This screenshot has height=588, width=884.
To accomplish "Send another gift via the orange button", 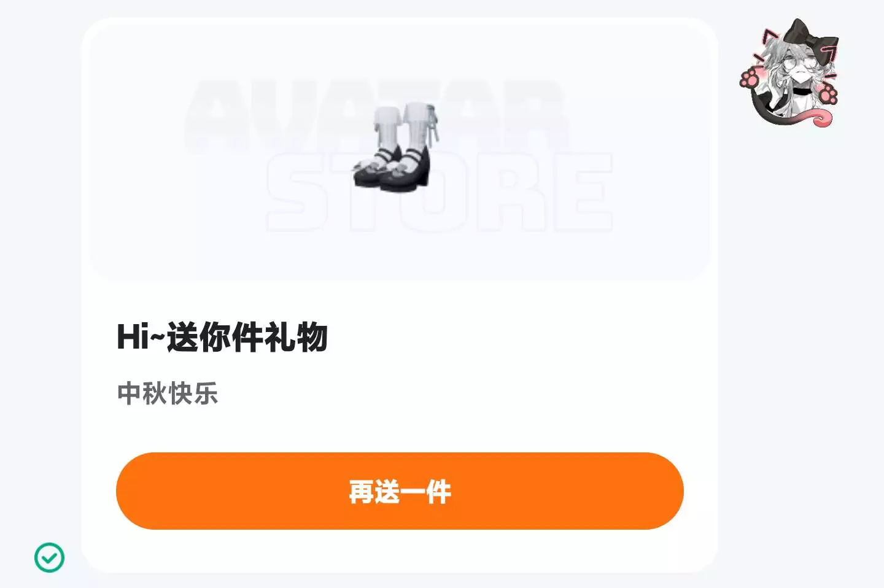I will (x=400, y=491).
